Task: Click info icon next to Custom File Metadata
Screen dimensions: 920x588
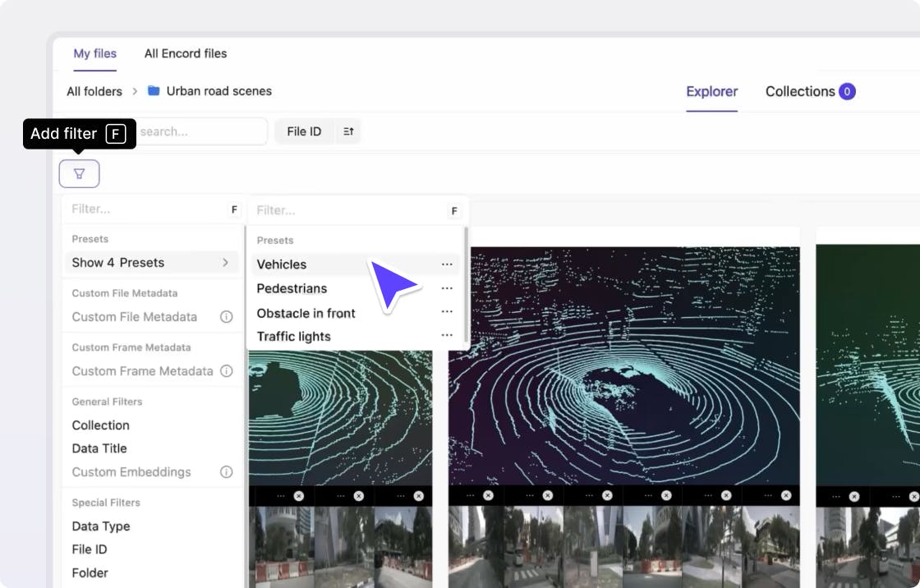Action: (x=226, y=317)
